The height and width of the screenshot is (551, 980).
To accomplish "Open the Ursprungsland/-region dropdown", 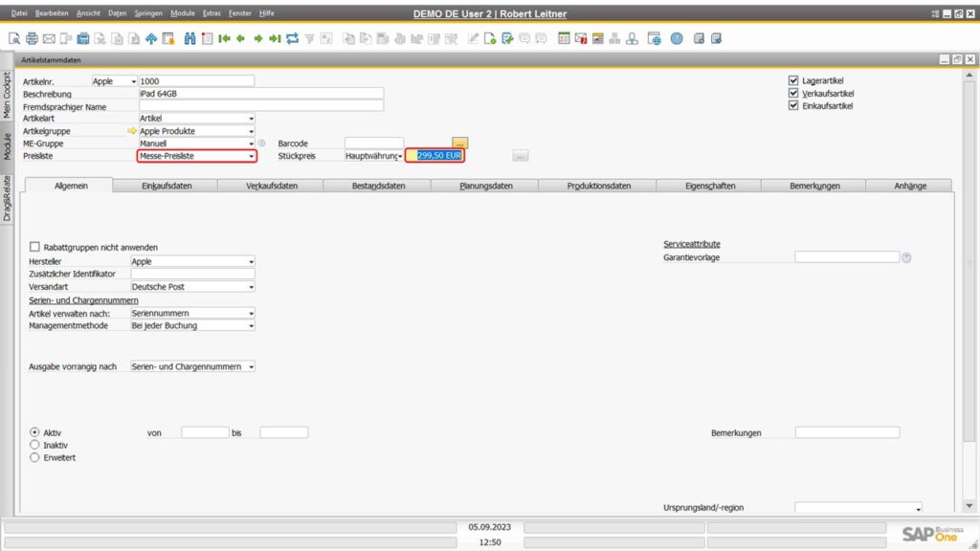I will pyautogui.click(x=858, y=508).
